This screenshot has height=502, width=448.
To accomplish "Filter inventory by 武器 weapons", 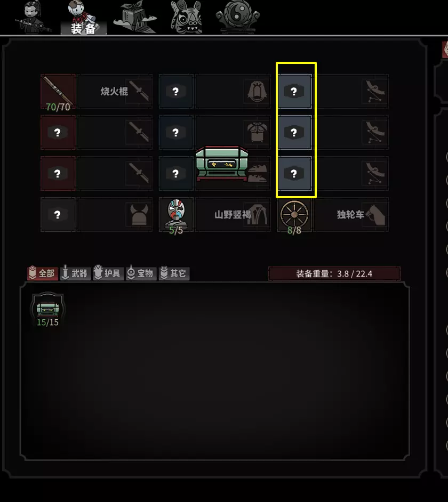I will click(75, 273).
